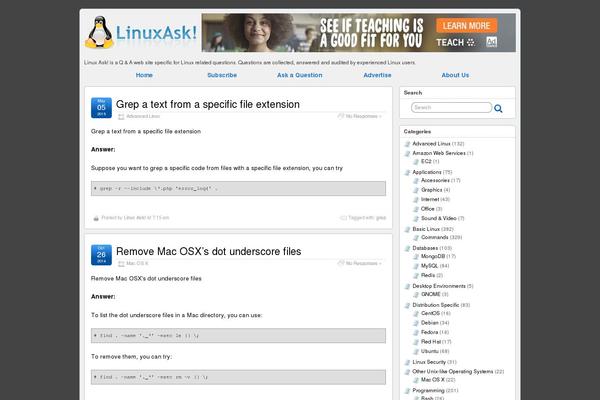
Task: Click No Responses link on Grep post
Action: (x=363, y=116)
